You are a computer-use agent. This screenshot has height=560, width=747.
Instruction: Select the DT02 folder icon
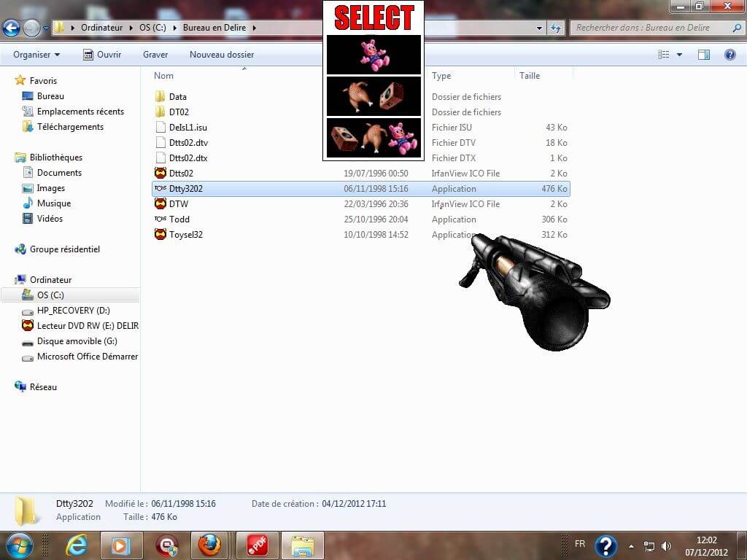coord(160,112)
